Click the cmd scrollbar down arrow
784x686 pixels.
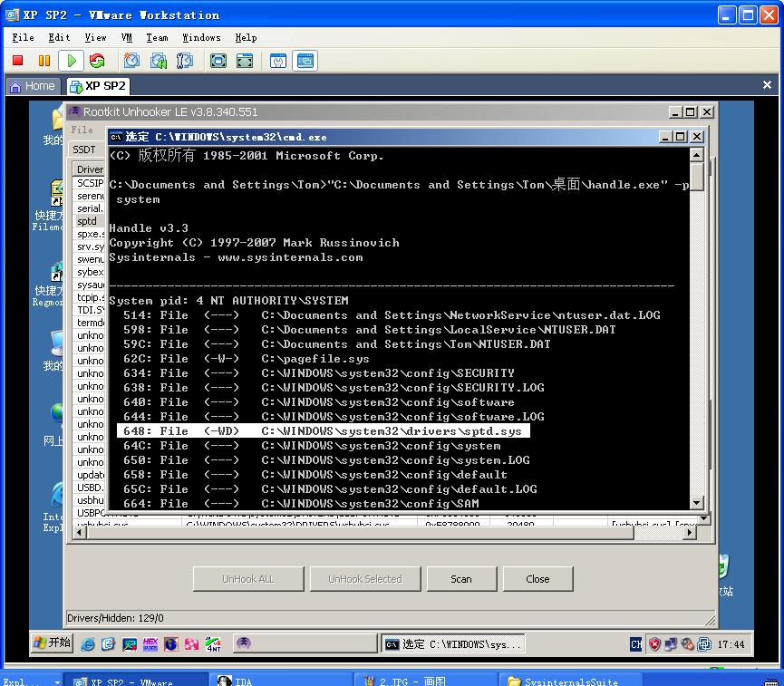click(696, 503)
